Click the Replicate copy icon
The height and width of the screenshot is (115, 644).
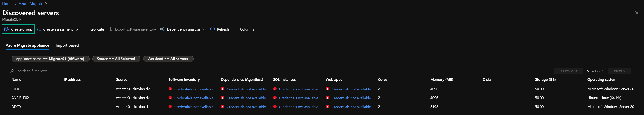coord(85,29)
